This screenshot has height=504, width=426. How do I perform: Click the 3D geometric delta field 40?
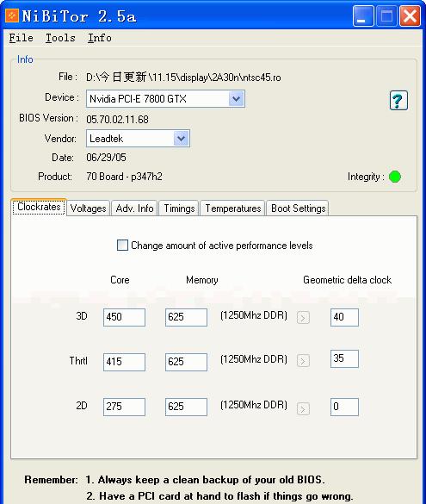pyautogui.click(x=344, y=317)
